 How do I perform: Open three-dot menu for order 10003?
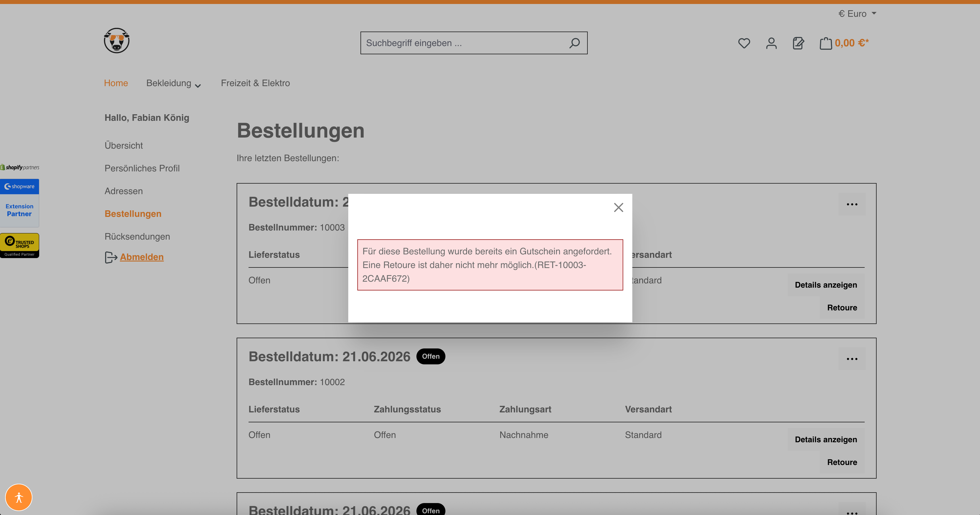tap(852, 204)
